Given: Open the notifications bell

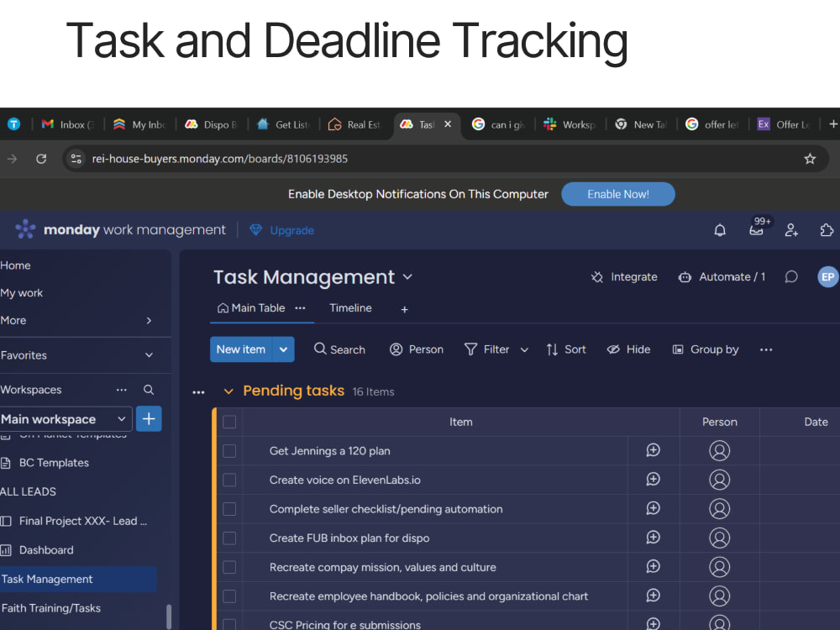Looking at the screenshot, I should coord(720,230).
